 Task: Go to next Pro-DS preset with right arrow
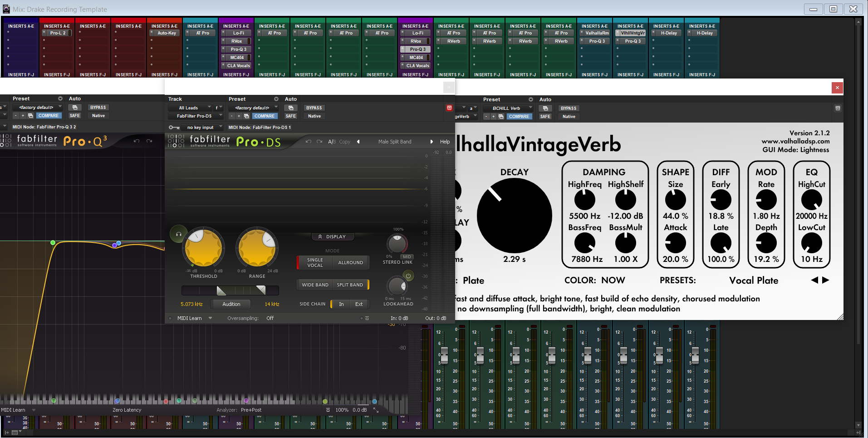432,142
